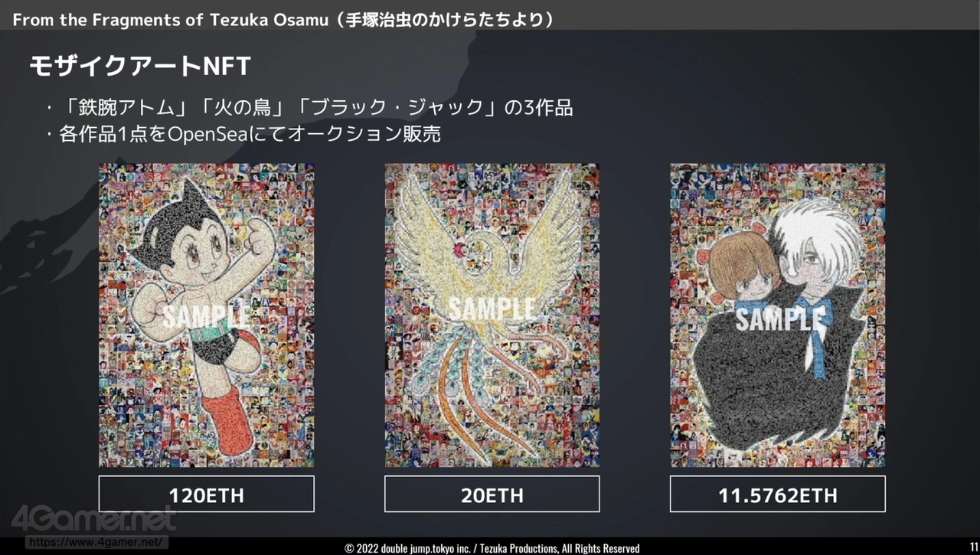Viewport: 980px width, 555px height.
Task: Click SAMPLE watermark on Black Jack image
Action: (780, 317)
